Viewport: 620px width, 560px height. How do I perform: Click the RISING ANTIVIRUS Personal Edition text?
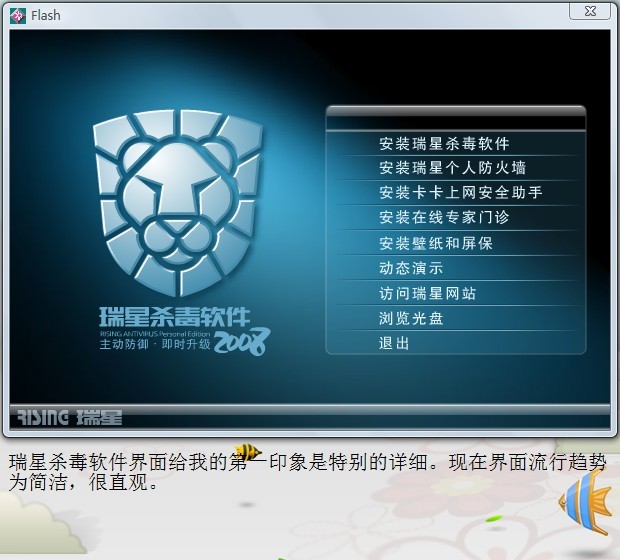(x=155, y=333)
